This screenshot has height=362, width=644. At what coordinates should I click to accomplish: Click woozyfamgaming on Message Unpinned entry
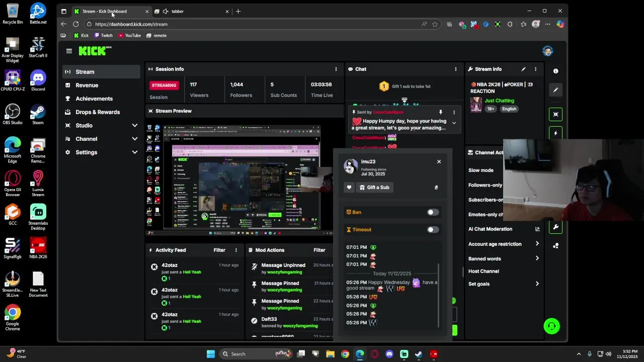tap(284, 272)
